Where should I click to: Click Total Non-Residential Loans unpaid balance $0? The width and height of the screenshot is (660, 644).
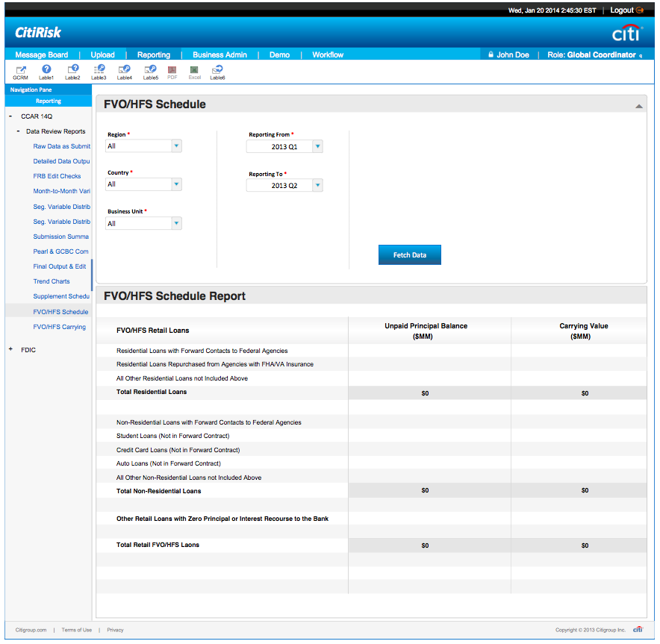(425, 490)
